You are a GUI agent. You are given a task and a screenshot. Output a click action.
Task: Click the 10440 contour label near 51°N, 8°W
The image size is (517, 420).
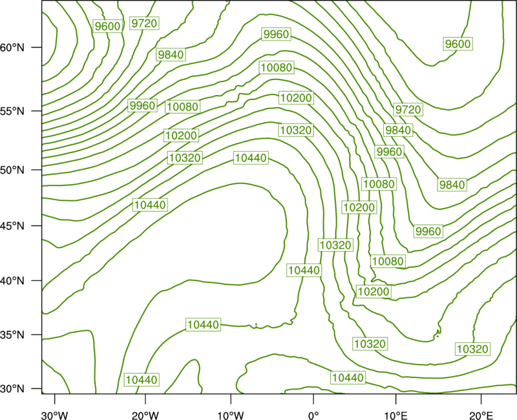pos(251,158)
